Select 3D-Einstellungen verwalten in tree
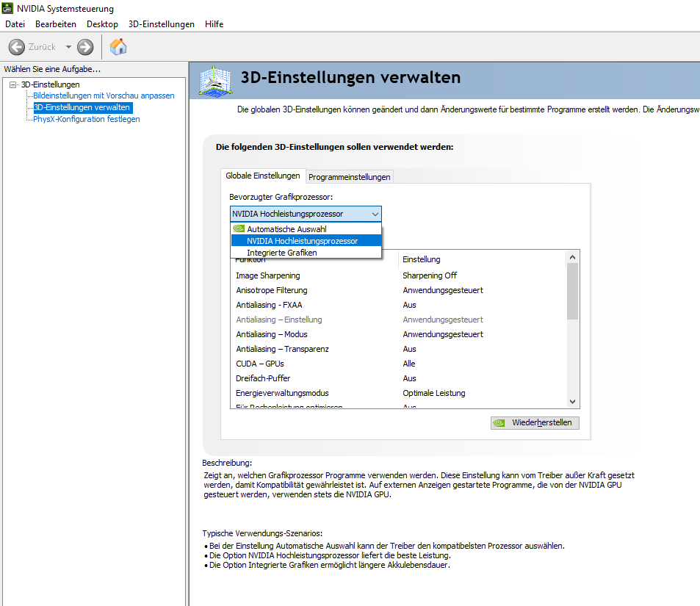 (x=82, y=107)
